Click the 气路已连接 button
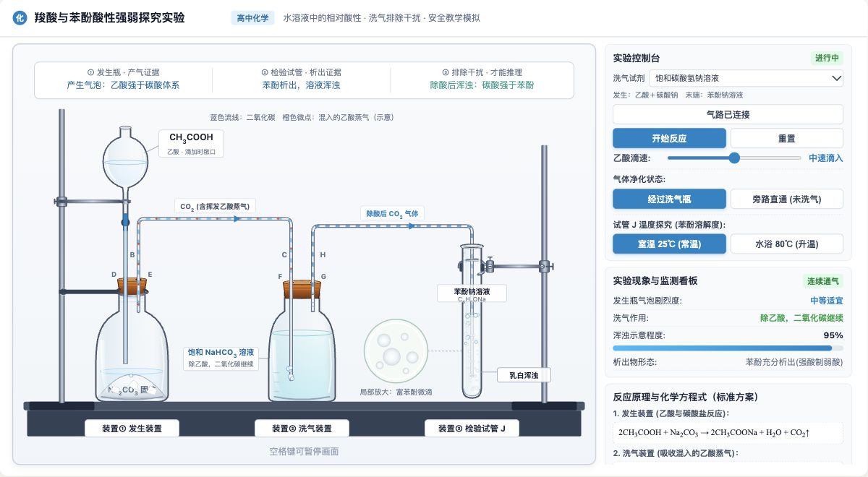Screen dimensions: 868x477 click(728, 114)
